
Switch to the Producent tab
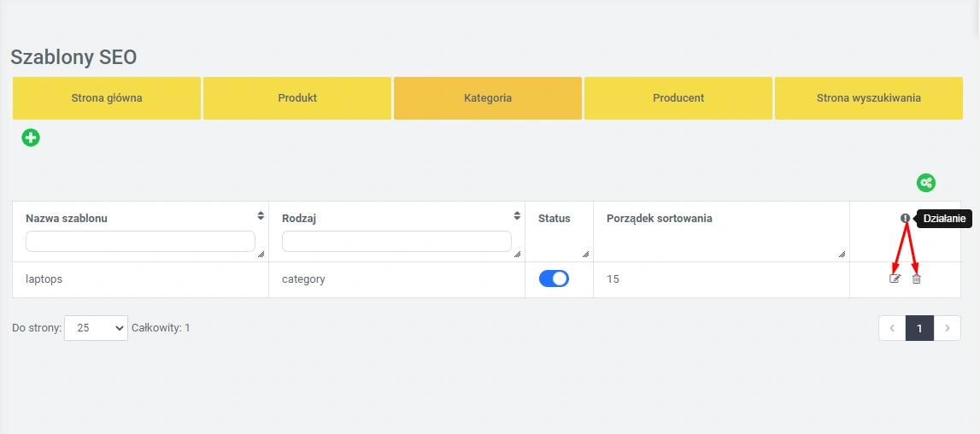click(678, 98)
